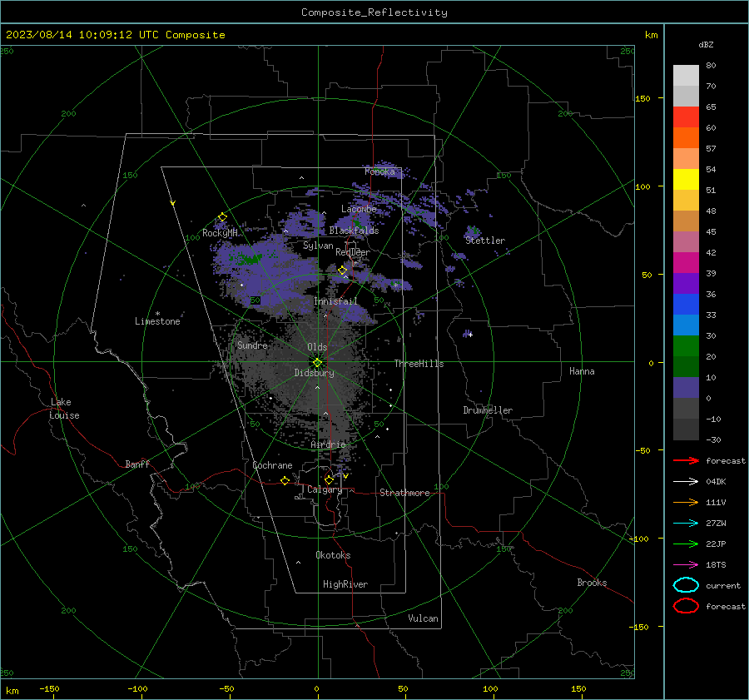This screenshot has height=700, width=749.
Task: Click the magenta 18TS arrow in the legend
Action: click(686, 565)
